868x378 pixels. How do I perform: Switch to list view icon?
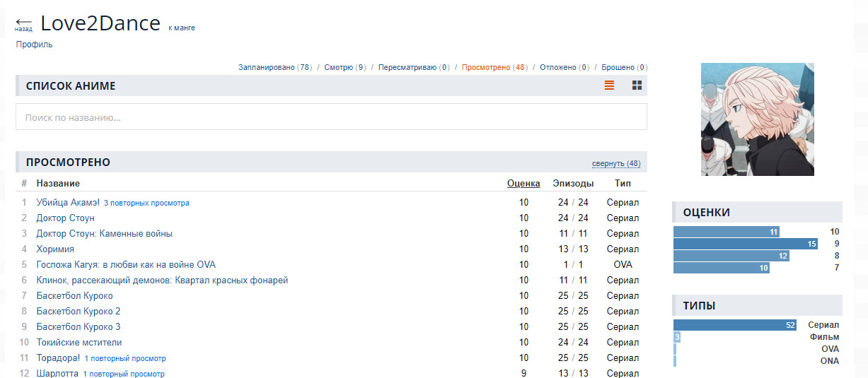point(609,85)
